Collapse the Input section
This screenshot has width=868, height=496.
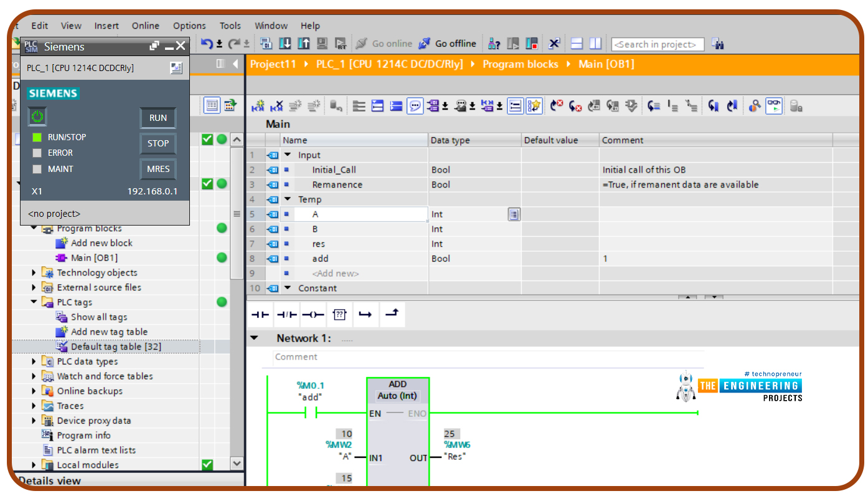[288, 155]
